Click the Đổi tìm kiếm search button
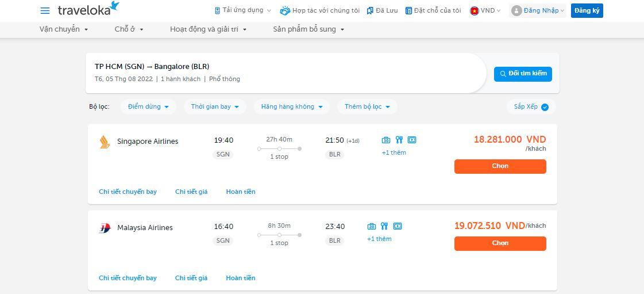 click(523, 74)
